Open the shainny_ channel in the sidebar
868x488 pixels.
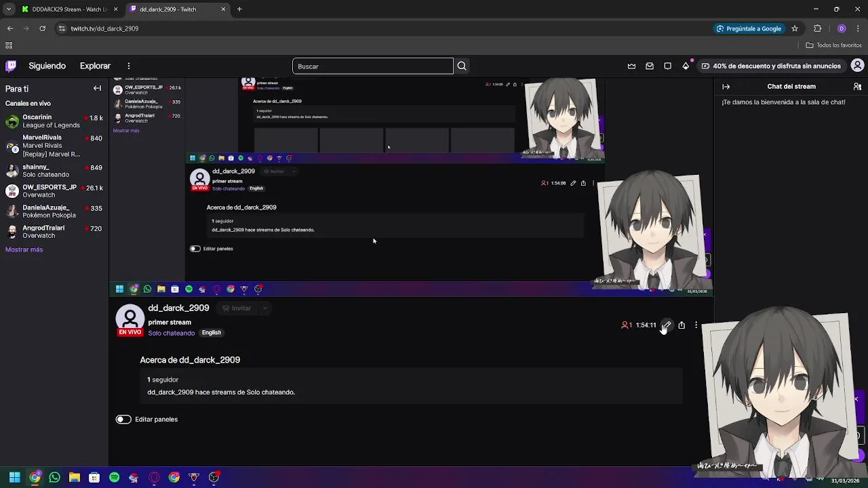coord(54,171)
